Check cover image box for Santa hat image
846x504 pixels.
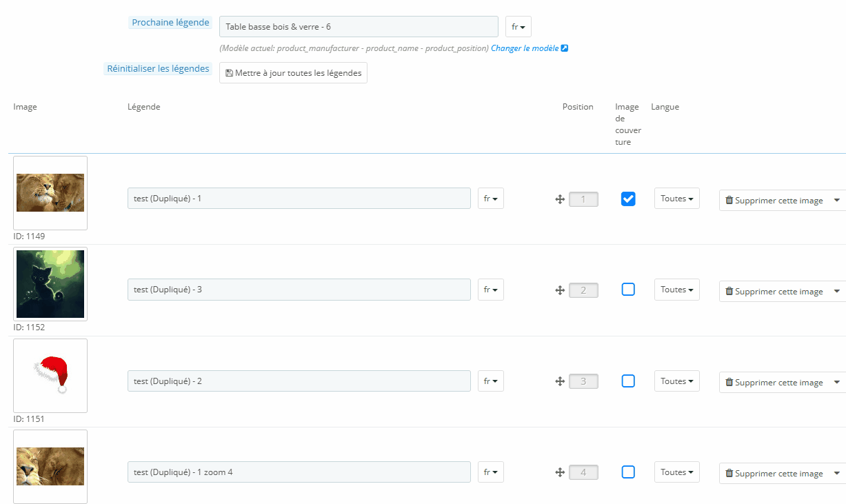pos(628,381)
